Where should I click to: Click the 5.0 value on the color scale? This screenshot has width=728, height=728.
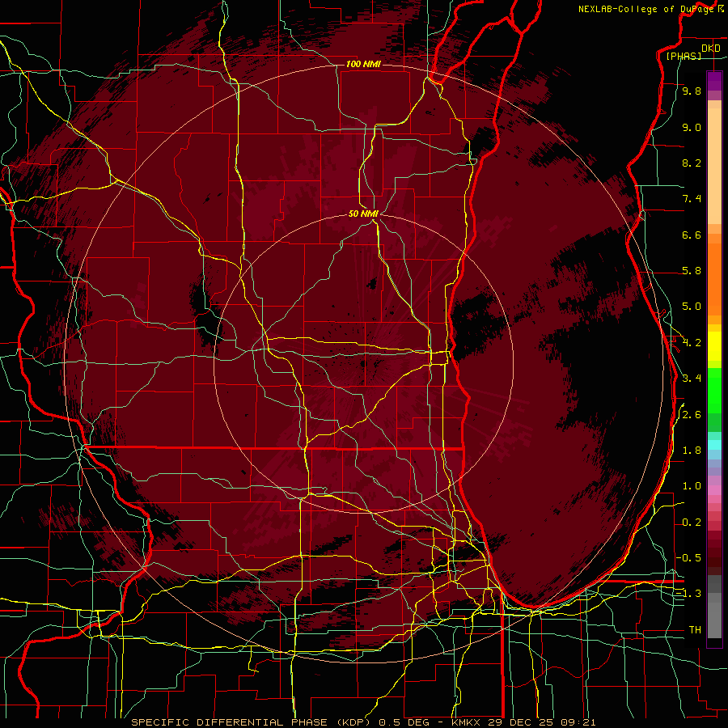[x=692, y=307]
